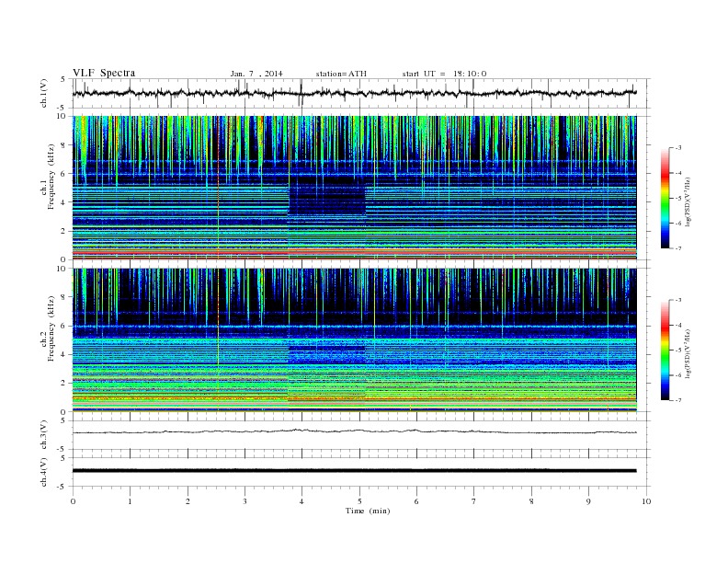This screenshot has width=728, height=563.
Task: Click the ch.2 "log(PSD)(V²/Hz)" color bar label
Action: click(688, 353)
